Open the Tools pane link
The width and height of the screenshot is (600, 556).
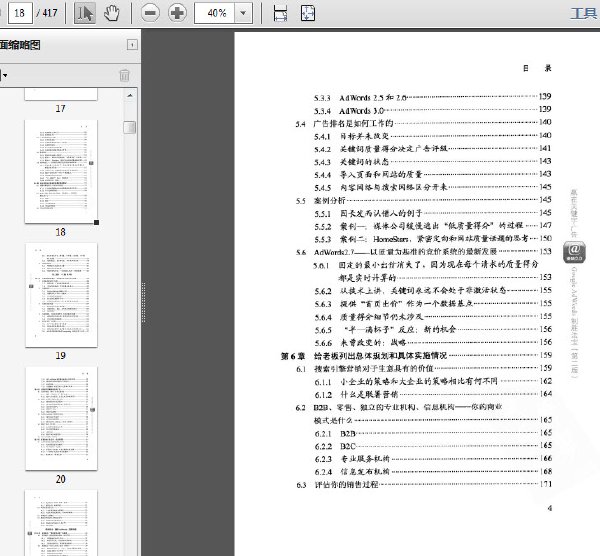pyautogui.click(x=584, y=13)
